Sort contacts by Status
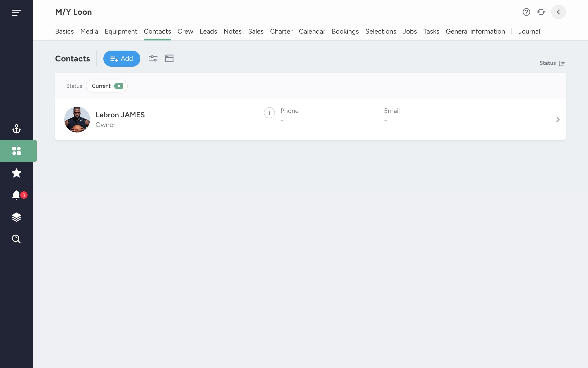The image size is (588, 368). click(552, 63)
